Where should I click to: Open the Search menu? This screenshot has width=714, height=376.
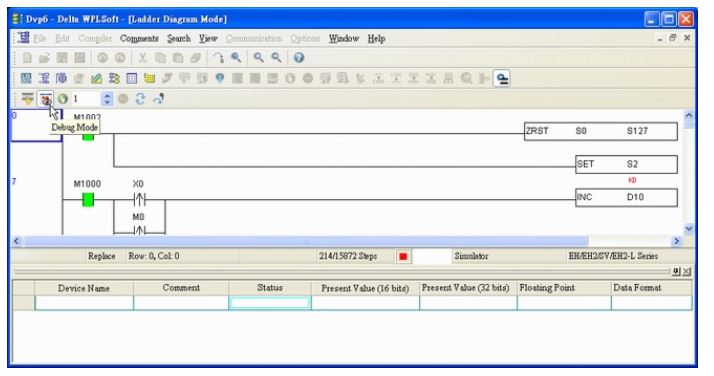coord(178,39)
